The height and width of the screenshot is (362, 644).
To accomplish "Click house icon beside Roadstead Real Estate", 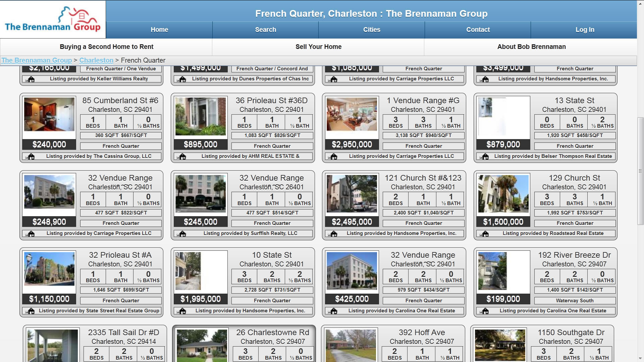I will click(x=485, y=234).
